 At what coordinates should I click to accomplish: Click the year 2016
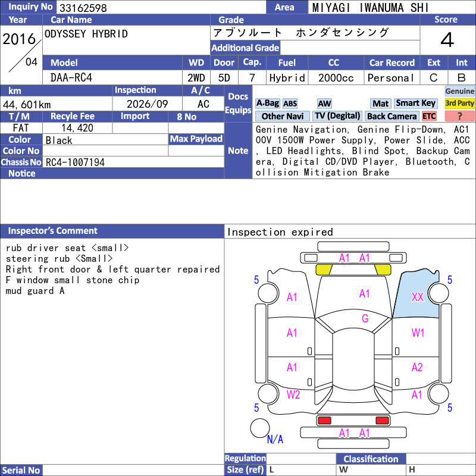click(x=19, y=39)
